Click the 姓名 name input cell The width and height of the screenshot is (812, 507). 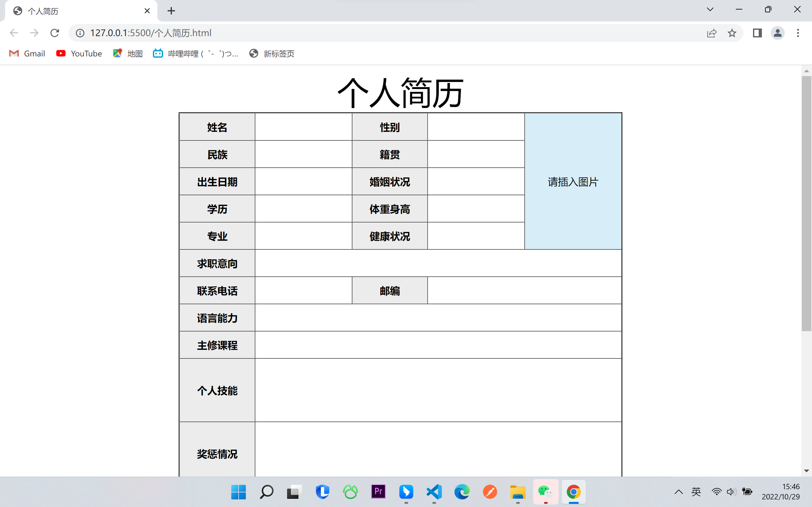(303, 127)
